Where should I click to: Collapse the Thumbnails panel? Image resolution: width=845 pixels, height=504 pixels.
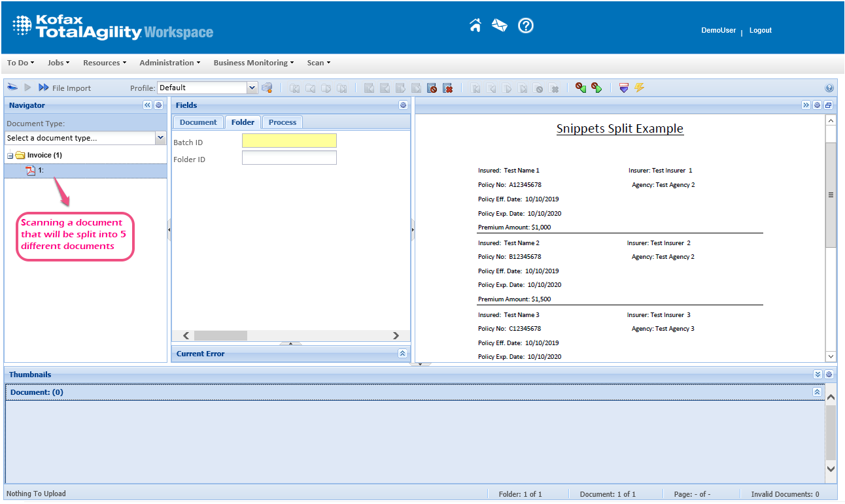point(818,375)
